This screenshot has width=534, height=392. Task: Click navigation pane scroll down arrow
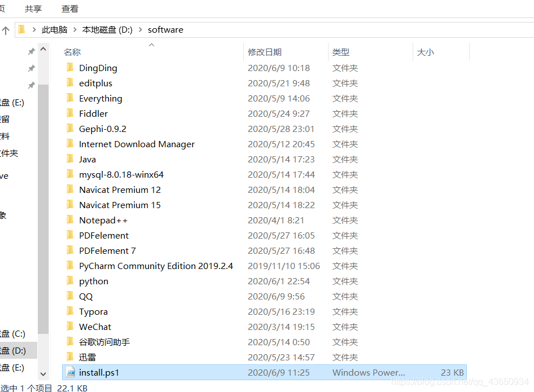(x=43, y=374)
